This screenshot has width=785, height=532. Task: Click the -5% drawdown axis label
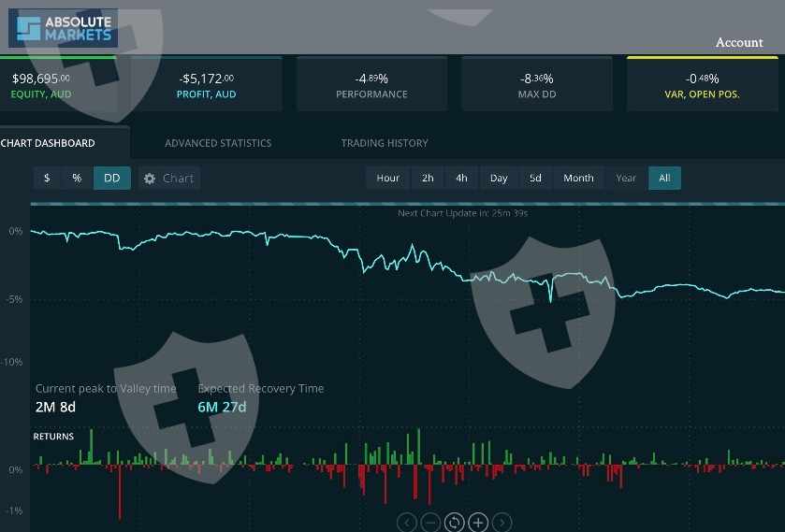[x=14, y=300]
